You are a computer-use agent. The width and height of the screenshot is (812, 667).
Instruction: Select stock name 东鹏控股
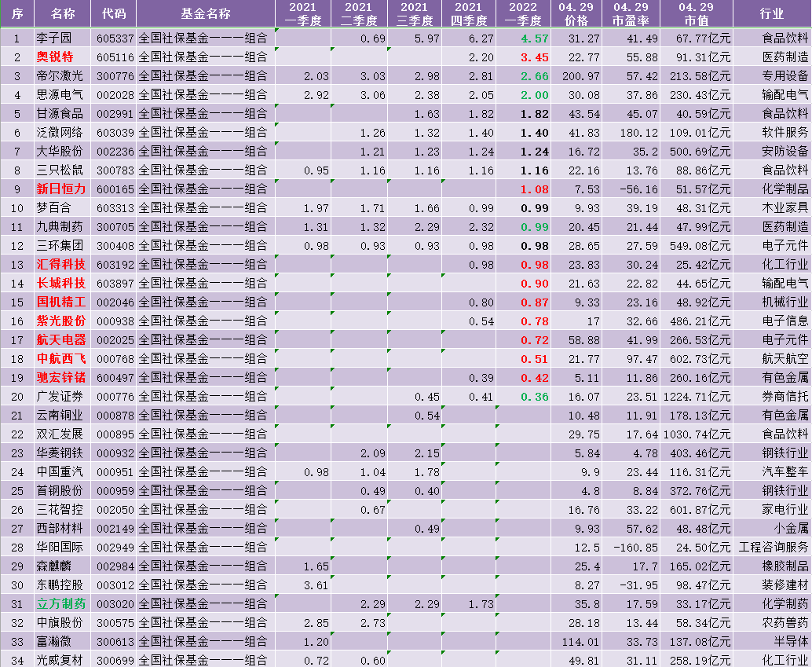(60, 585)
